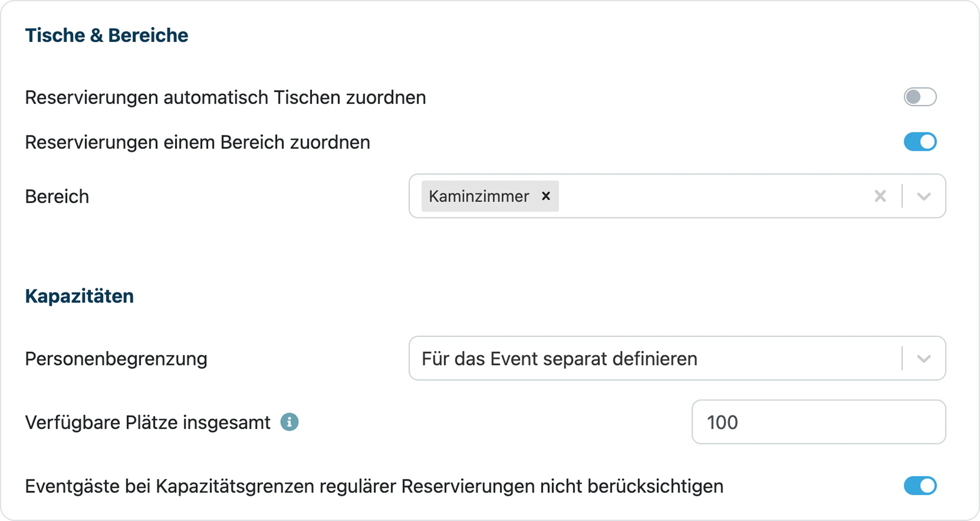
Task: Focus the available seats field showing 100
Action: click(x=819, y=422)
